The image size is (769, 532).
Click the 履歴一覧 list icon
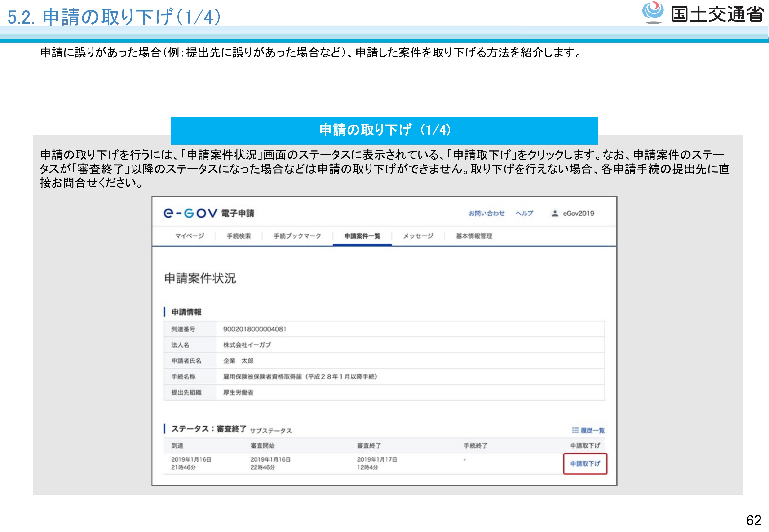pos(575,430)
